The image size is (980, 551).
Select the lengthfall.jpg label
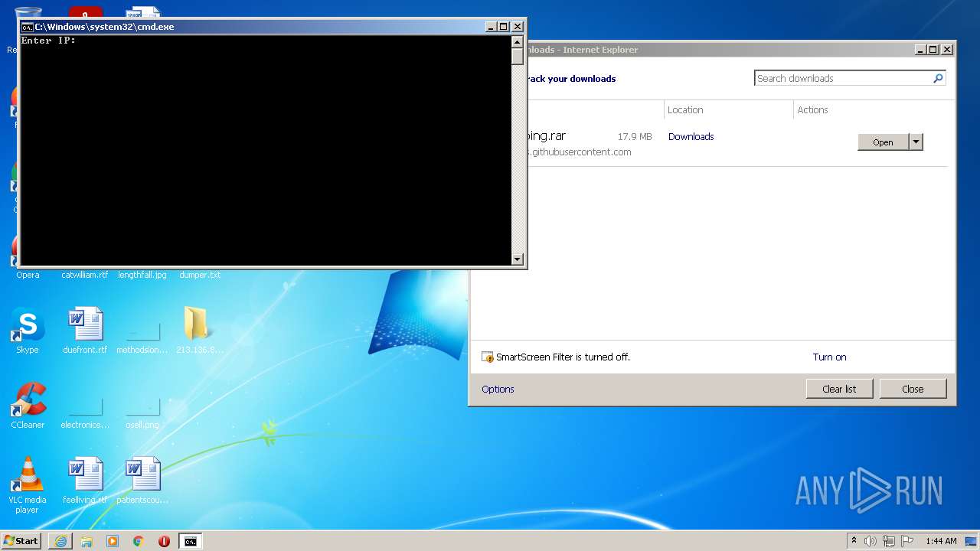click(142, 275)
